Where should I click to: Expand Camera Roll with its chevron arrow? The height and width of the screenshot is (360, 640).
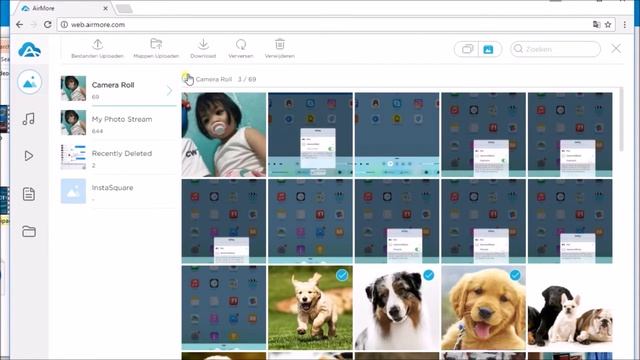click(169, 90)
